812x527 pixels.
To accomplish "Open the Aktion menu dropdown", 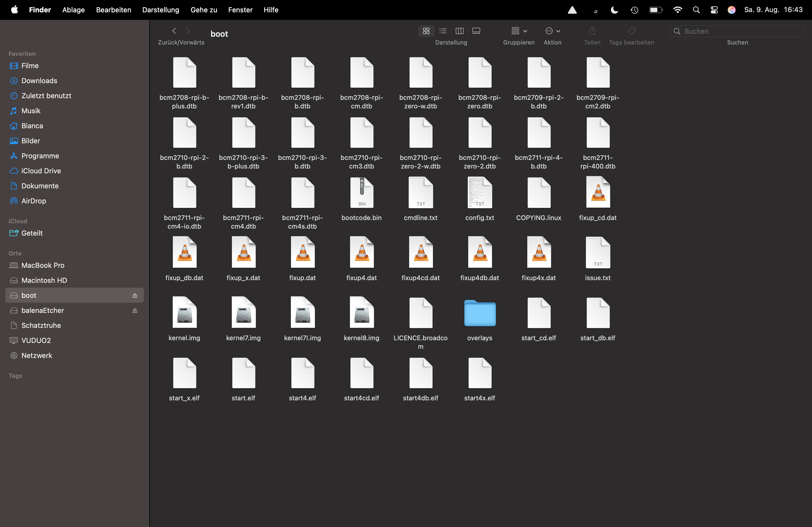I will point(552,31).
